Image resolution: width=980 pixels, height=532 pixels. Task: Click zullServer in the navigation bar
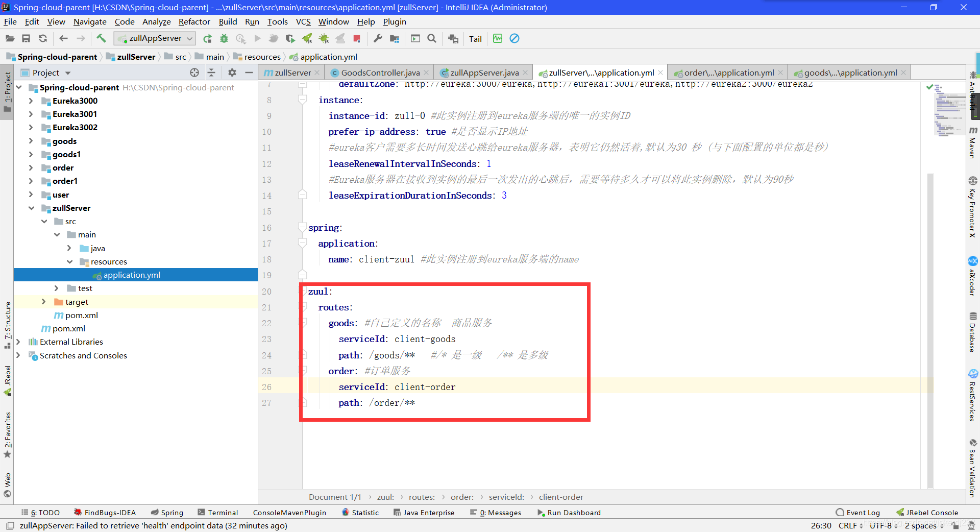click(x=136, y=57)
